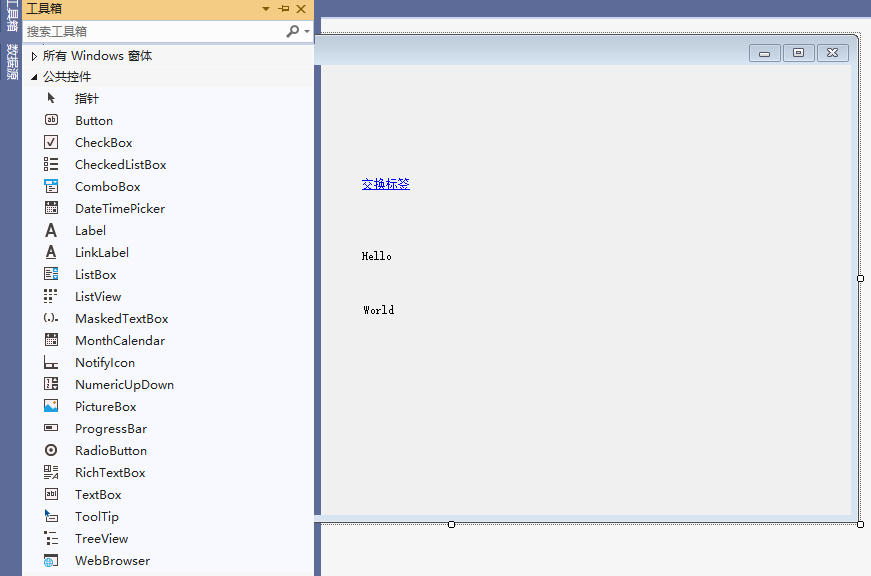
Task: Select the CheckBox text label
Action: click(x=104, y=143)
